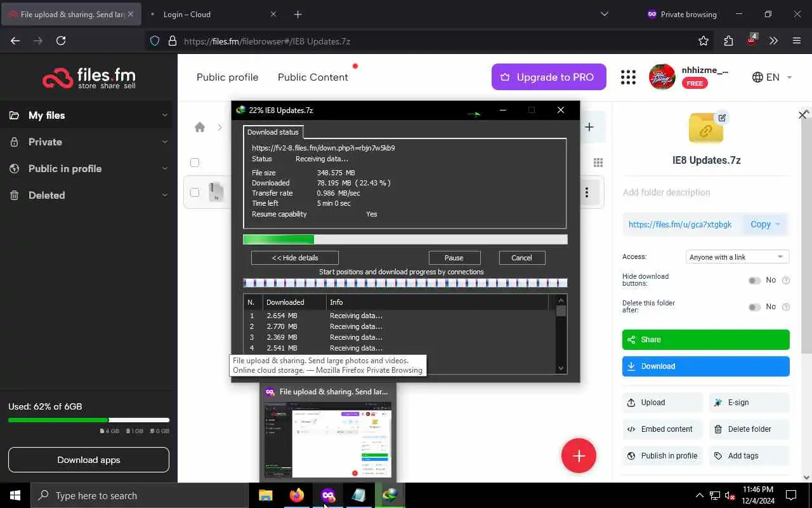The width and height of the screenshot is (812, 508).
Task: Open Public profile menu item
Action: tap(227, 77)
